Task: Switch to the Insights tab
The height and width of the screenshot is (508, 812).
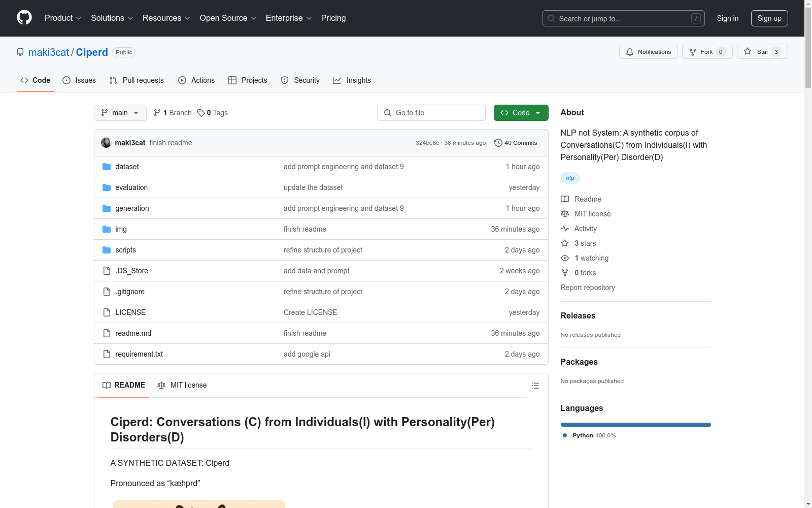Action: (352, 80)
